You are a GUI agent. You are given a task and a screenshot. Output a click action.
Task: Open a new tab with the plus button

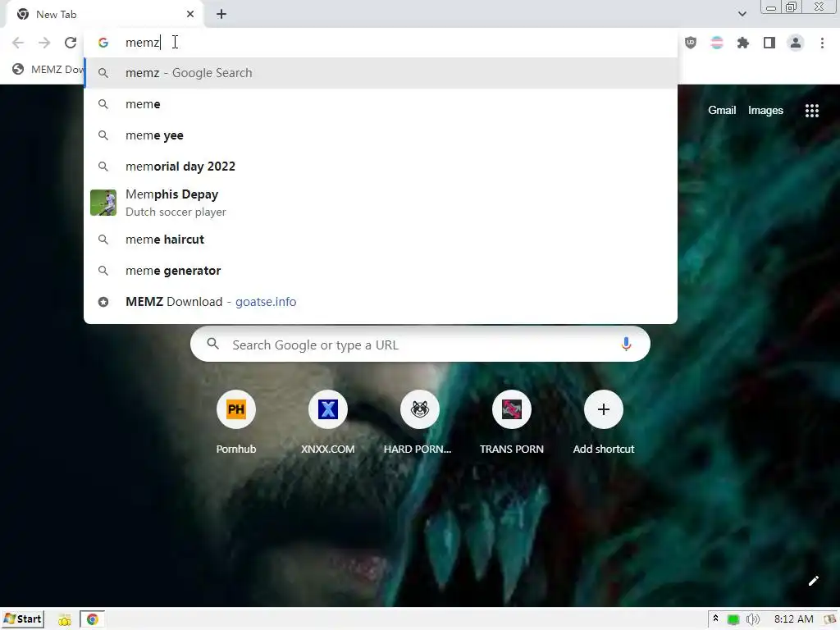(x=221, y=14)
